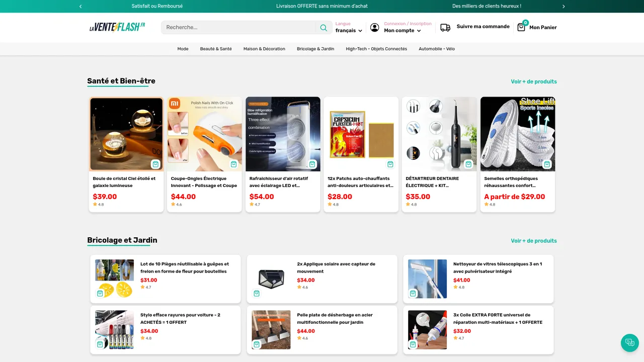Add Coupe-Ongles Électrique to cart icon

pos(234,164)
